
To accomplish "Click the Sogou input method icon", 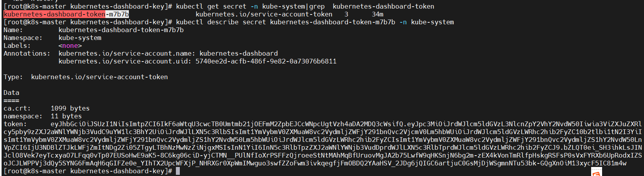I will point(596,172).
